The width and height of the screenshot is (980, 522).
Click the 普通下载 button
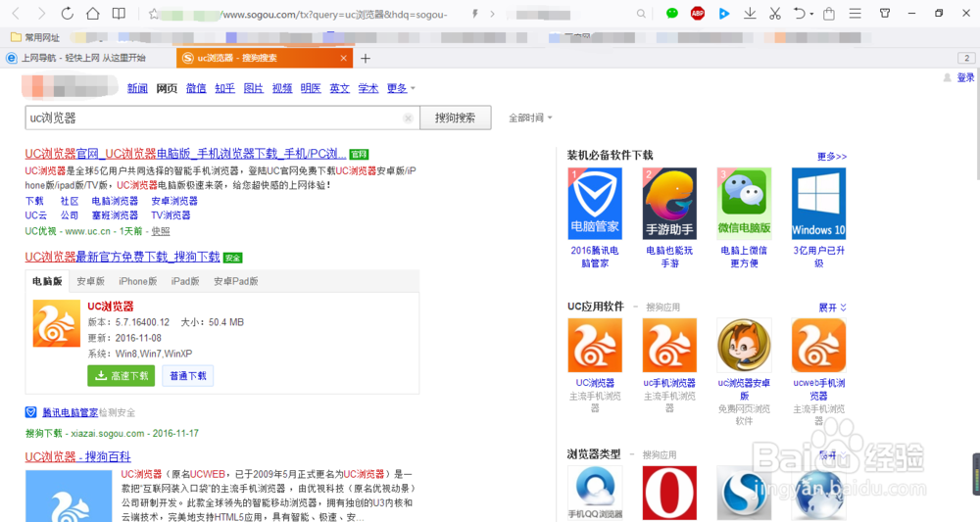point(187,375)
